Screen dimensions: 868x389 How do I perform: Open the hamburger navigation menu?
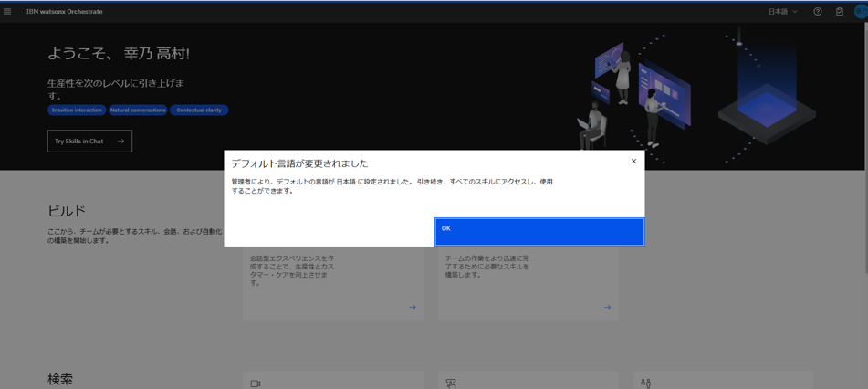(7, 12)
